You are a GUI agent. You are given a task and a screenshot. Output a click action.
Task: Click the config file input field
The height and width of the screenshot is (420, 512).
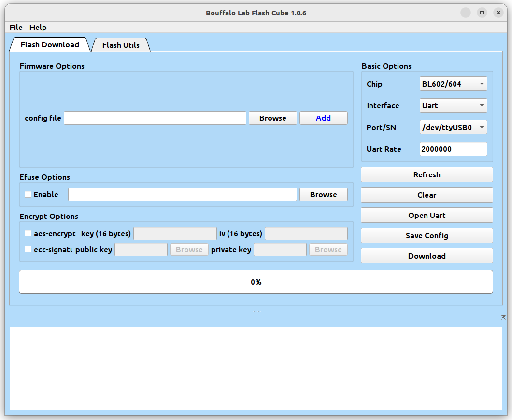click(x=155, y=118)
